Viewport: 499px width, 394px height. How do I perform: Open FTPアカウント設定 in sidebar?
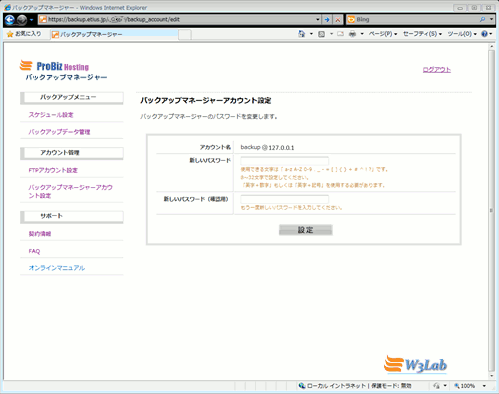point(53,170)
